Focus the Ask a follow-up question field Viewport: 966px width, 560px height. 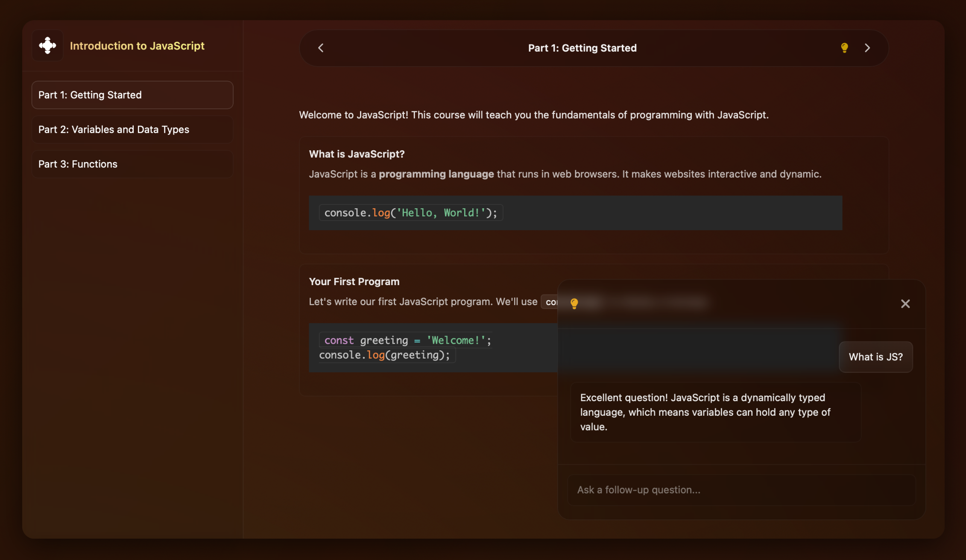741,490
